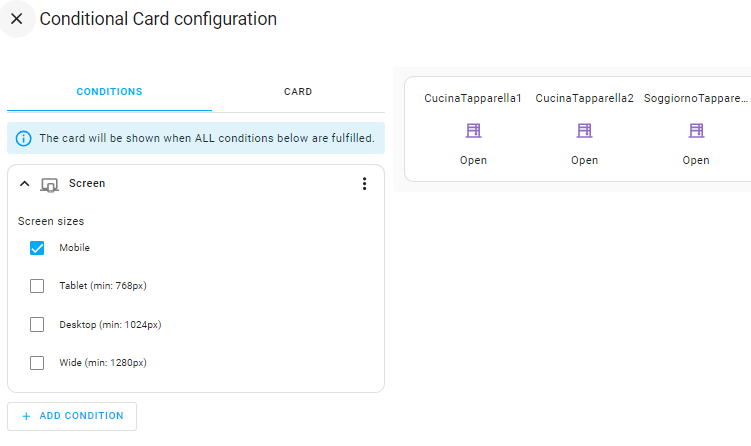Image resolution: width=751 pixels, height=446 pixels.
Task: Switch to the Card tab
Action: pos(298,92)
